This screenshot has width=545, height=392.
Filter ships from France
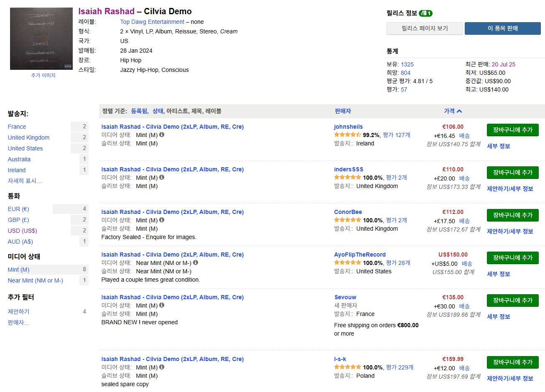17,127
